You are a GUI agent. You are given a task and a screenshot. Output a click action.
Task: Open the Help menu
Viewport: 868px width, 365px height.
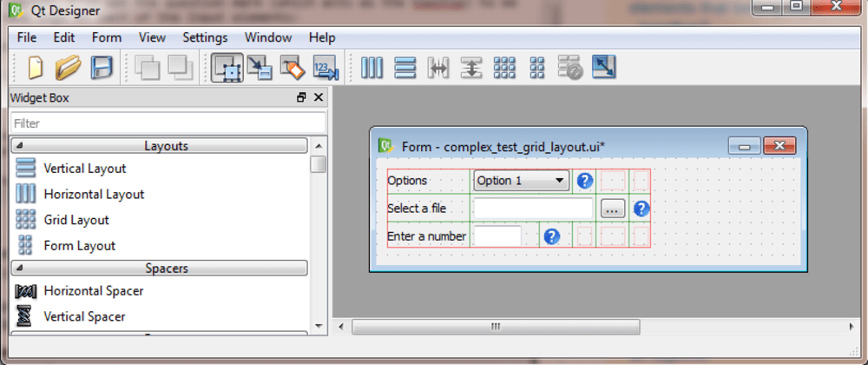pyautogui.click(x=322, y=37)
